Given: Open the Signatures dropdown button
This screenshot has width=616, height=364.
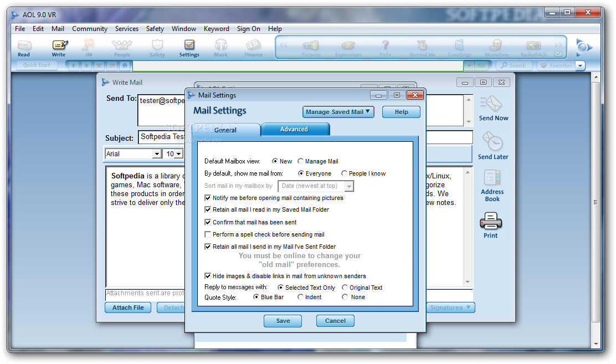Looking at the screenshot, I should (450, 307).
